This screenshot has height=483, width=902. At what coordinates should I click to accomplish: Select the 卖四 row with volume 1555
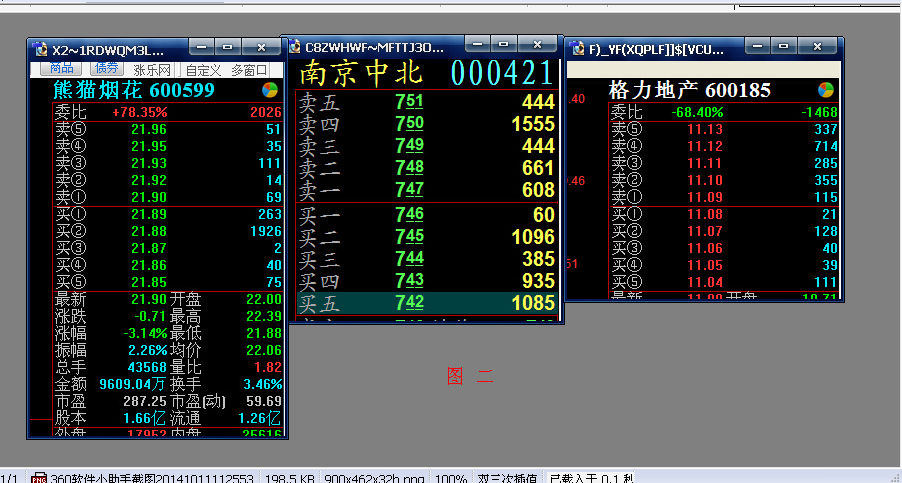coord(426,124)
